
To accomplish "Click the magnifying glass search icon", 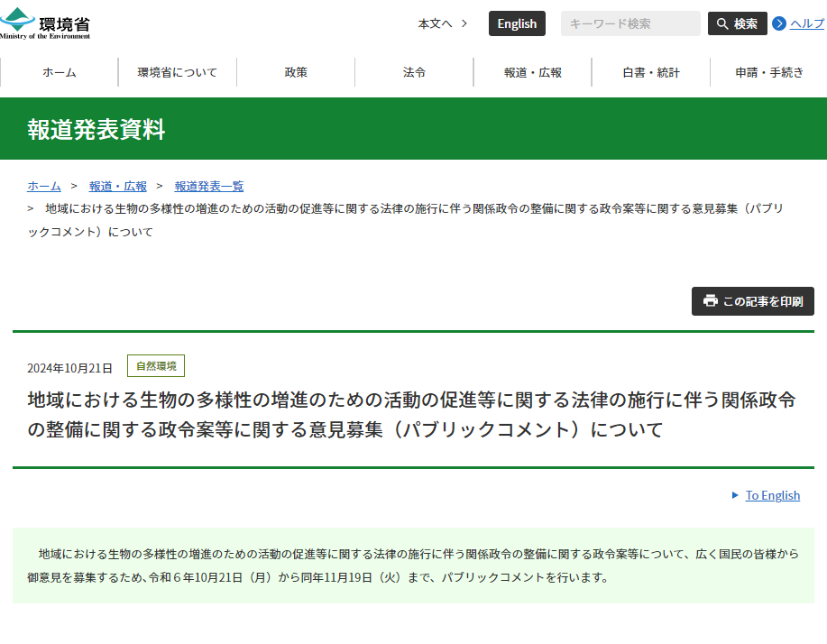I will point(722,23).
